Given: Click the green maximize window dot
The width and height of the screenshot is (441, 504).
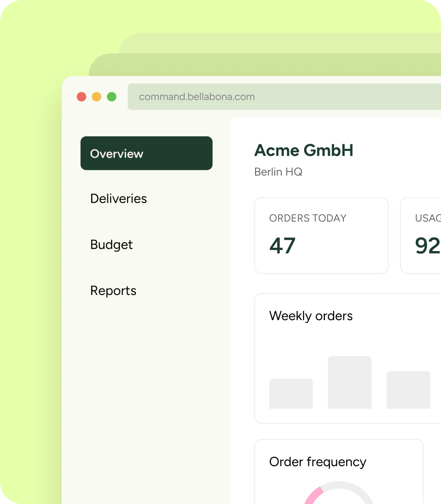Looking at the screenshot, I should click(112, 97).
